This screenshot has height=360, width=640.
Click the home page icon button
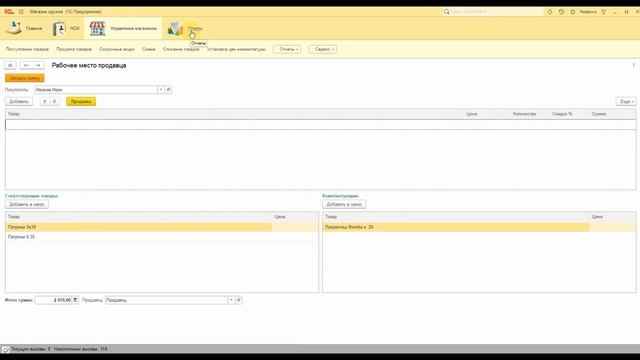click(10, 65)
